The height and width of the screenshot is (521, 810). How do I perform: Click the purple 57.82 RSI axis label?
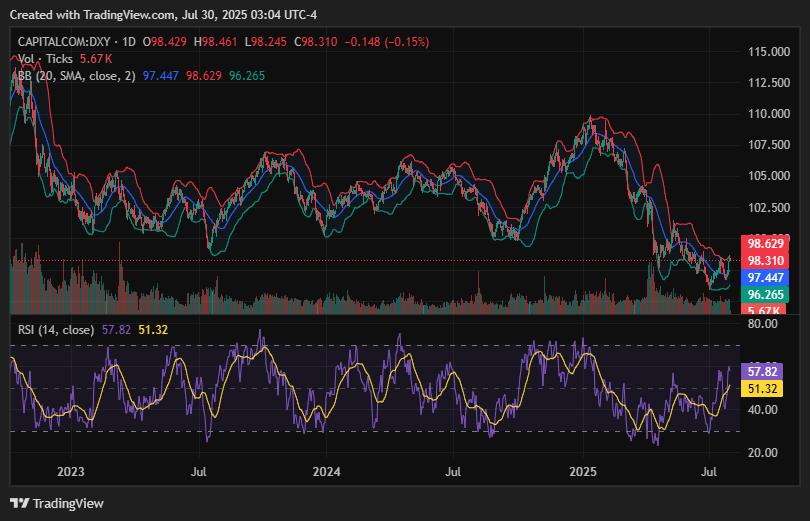766,370
